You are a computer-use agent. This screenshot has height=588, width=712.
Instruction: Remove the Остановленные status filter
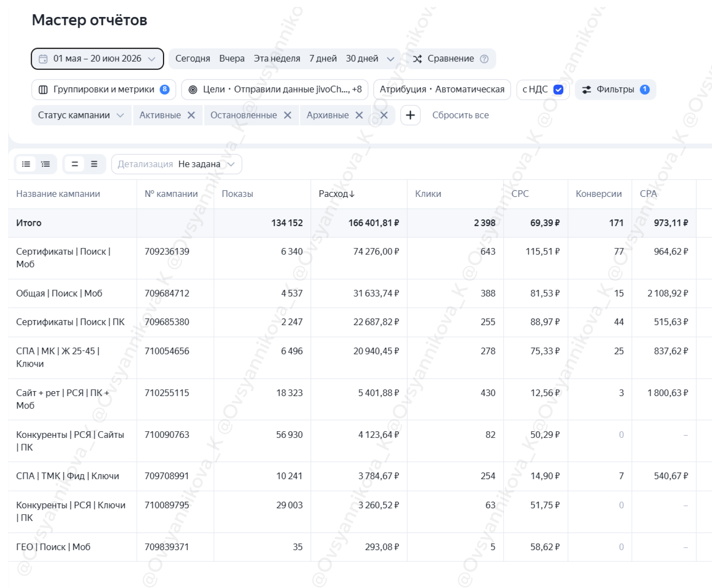(287, 115)
